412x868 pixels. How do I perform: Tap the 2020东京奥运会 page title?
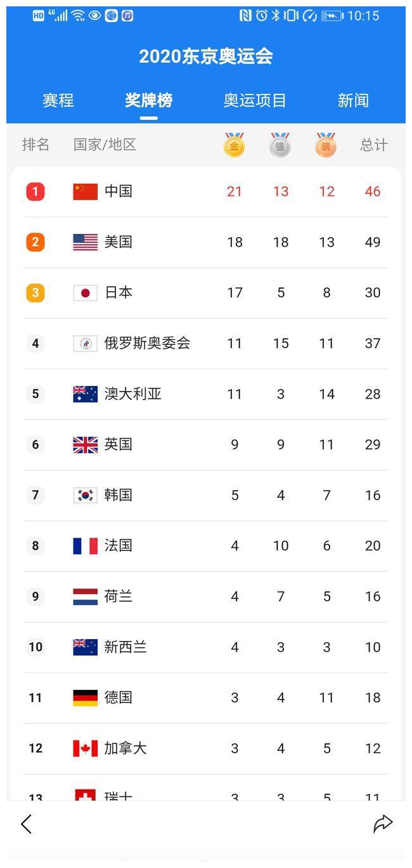[x=206, y=56]
